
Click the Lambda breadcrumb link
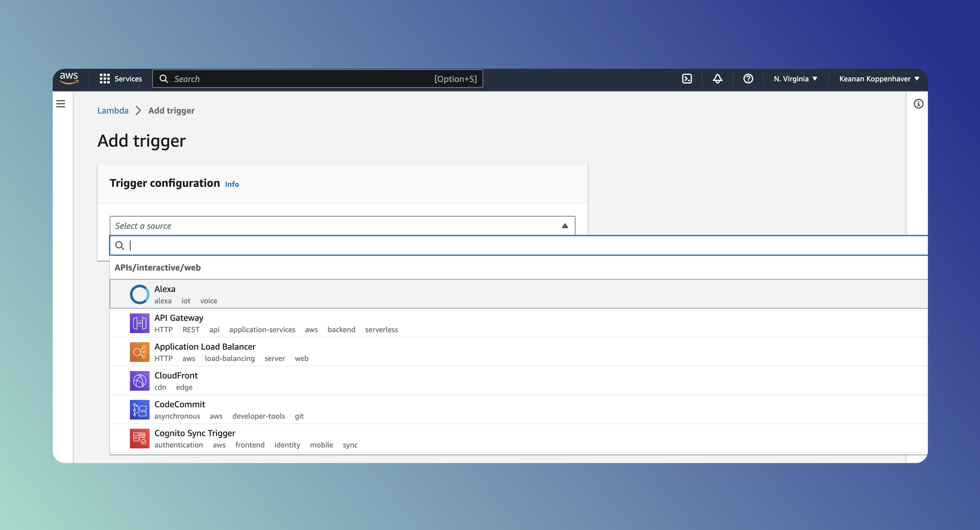[x=113, y=110]
